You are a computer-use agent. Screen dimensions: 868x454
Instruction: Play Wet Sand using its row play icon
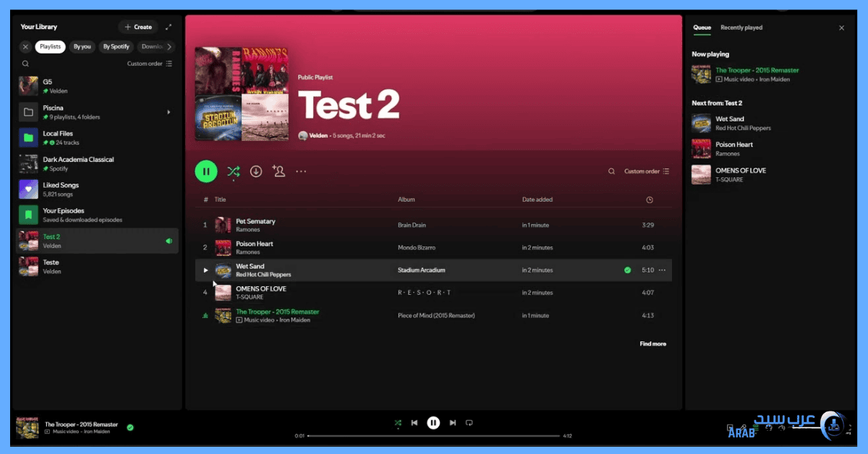tap(205, 270)
